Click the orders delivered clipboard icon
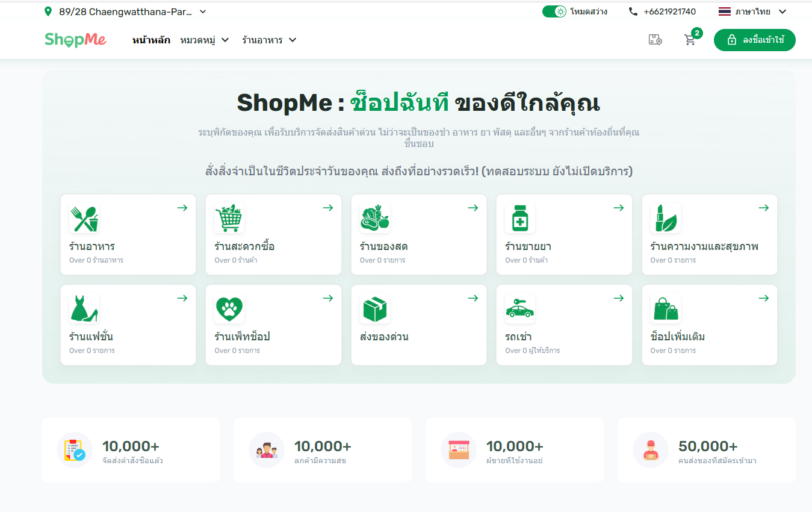Image resolution: width=812 pixels, height=512 pixels. click(x=75, y=450)
